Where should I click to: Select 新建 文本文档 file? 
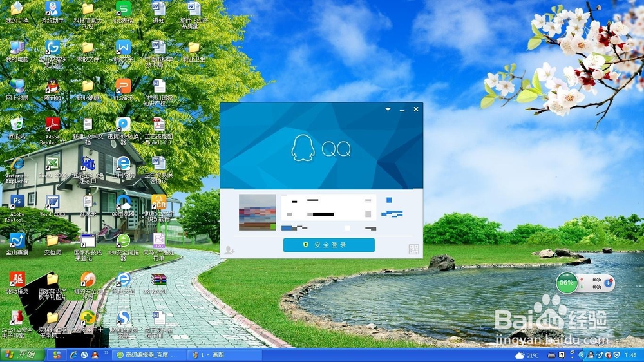[88, 131]
